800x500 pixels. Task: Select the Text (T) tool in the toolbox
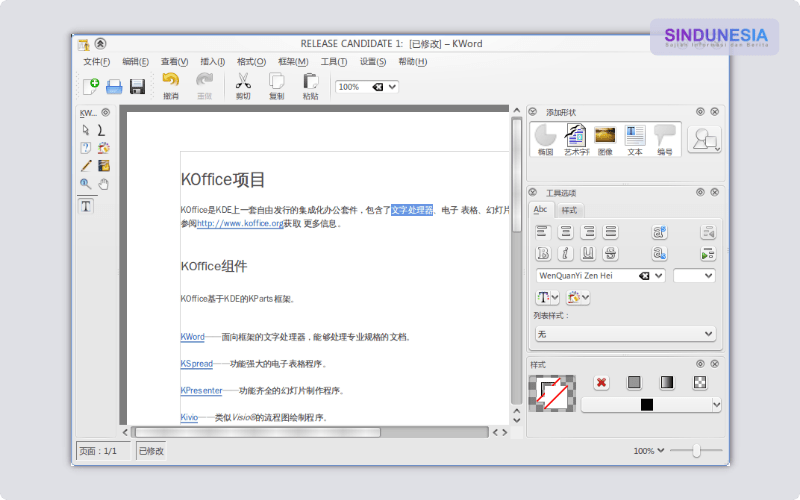tap(86, 206)
